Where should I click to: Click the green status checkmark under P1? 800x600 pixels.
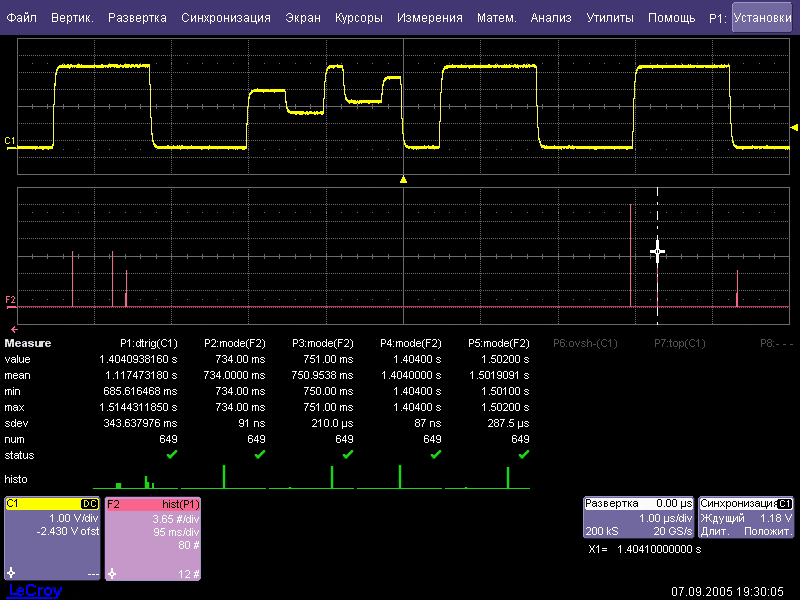[x=171, y=454]
